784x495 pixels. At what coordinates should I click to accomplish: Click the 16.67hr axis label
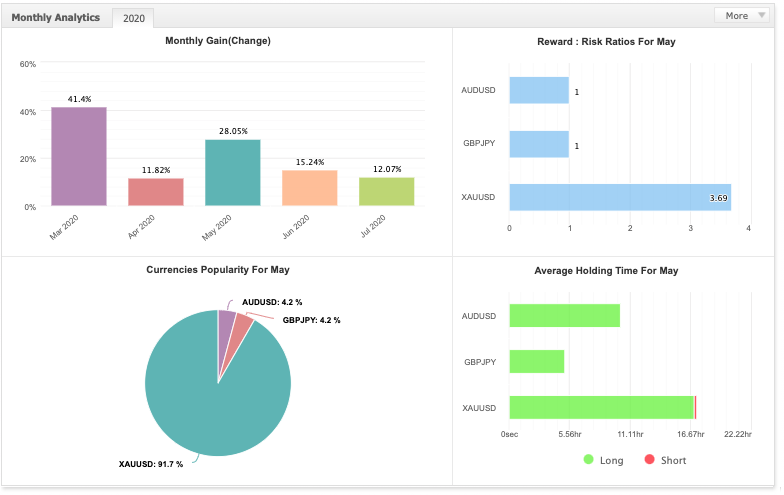(x=691, y=434)
